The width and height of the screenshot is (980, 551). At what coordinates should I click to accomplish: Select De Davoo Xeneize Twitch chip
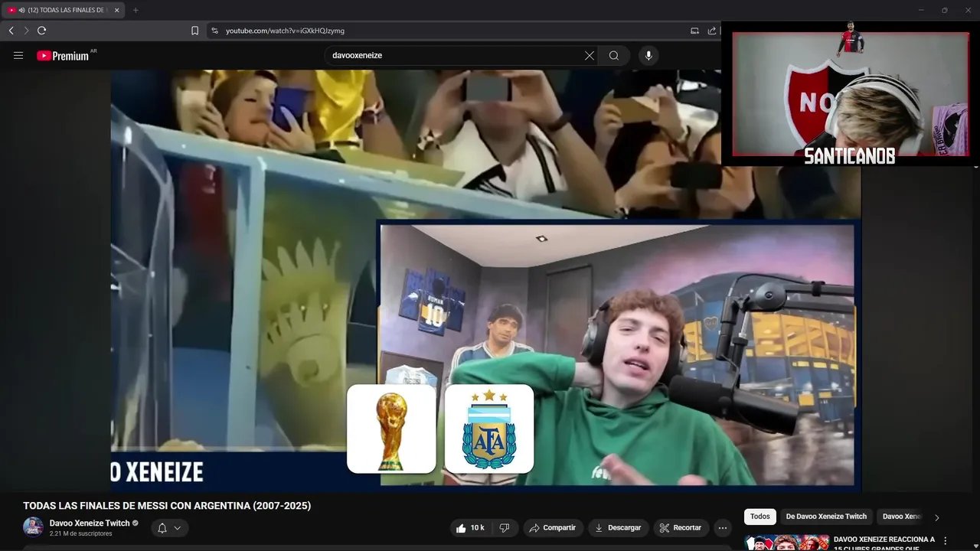[826, 517]
